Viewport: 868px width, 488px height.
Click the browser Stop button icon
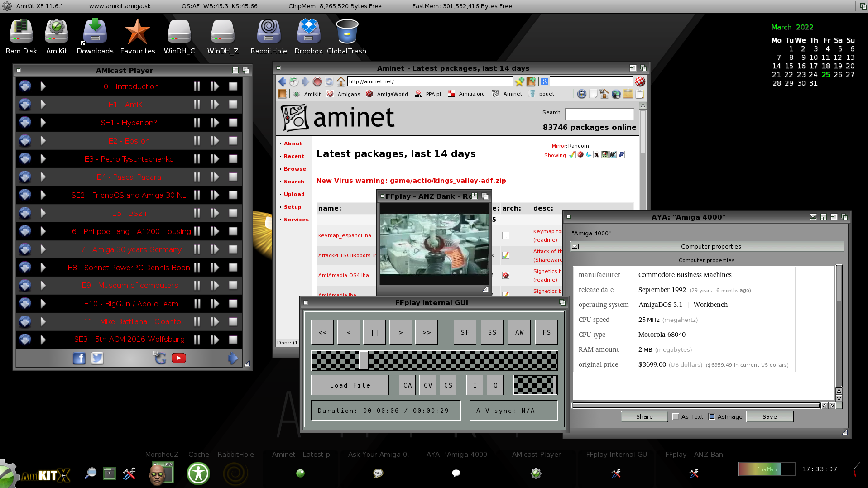[x=317, y=81]
